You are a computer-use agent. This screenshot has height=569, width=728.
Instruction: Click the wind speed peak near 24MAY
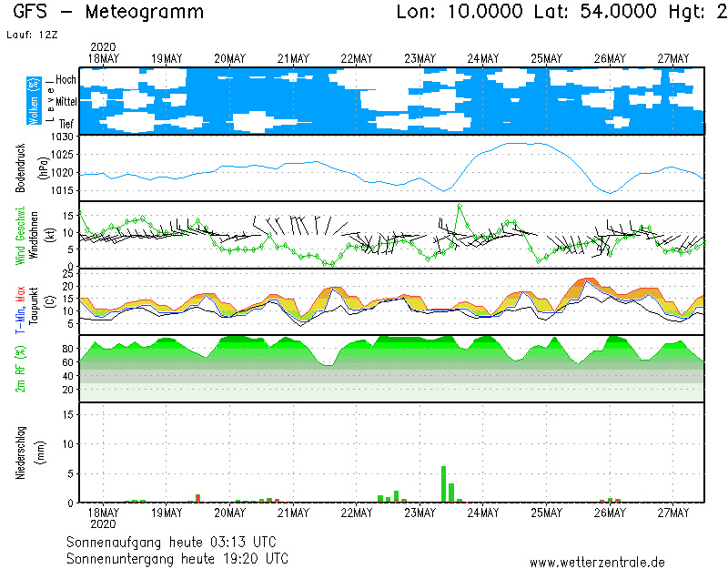(460, 206)
